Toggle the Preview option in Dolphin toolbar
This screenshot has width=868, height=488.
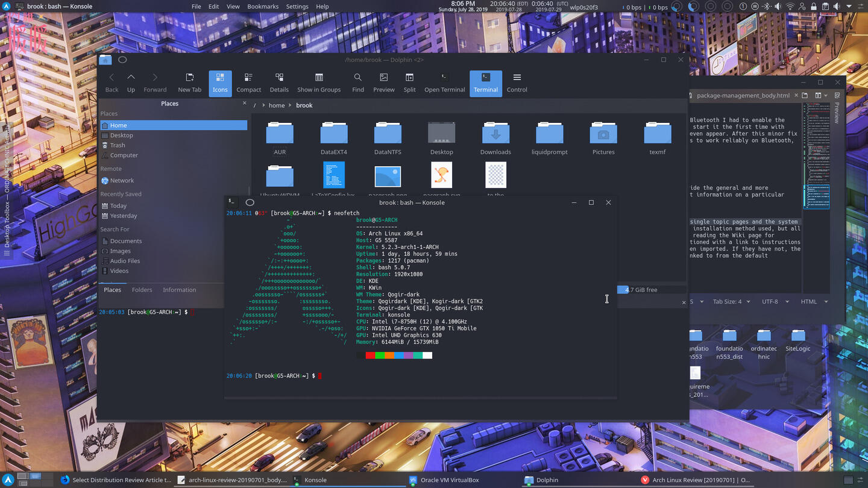pos(383,83)
